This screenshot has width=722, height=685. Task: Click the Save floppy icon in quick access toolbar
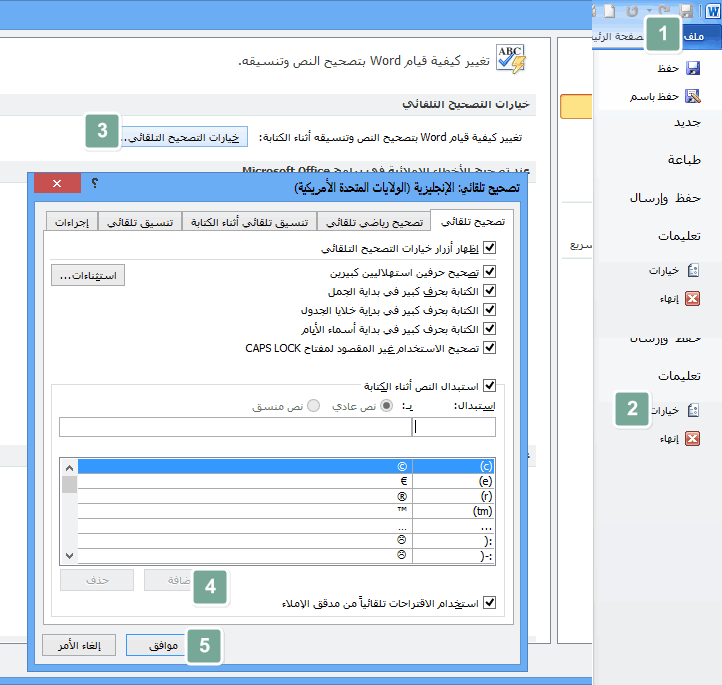pos(686,11)
